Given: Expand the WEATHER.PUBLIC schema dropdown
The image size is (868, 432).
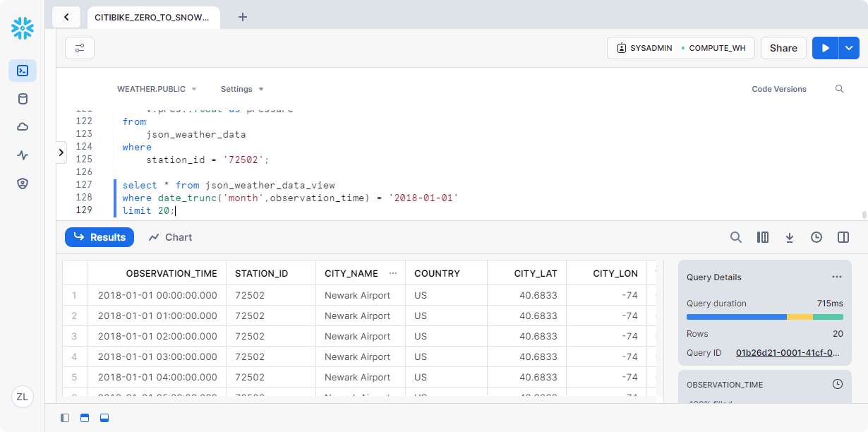Looking at the screenshot, I should pos(157,89).
